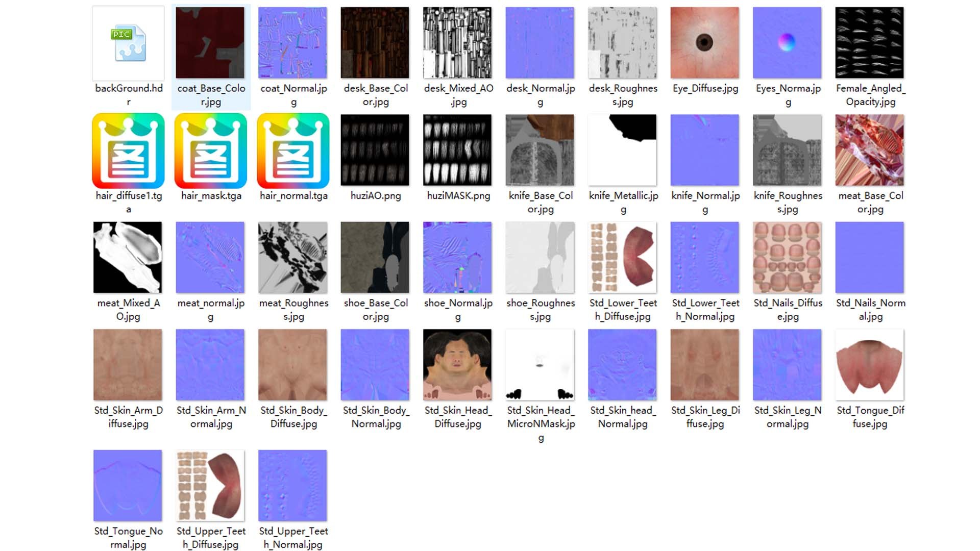This screenshot has height=551, width=980.
Task: Select the hair_mask.tga file icon
Action: (x=210, y=151)
